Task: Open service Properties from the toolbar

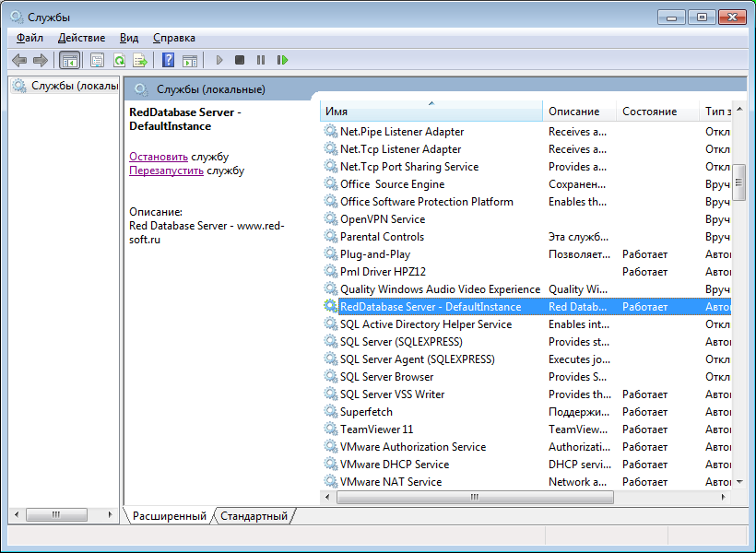Action: 97,60
